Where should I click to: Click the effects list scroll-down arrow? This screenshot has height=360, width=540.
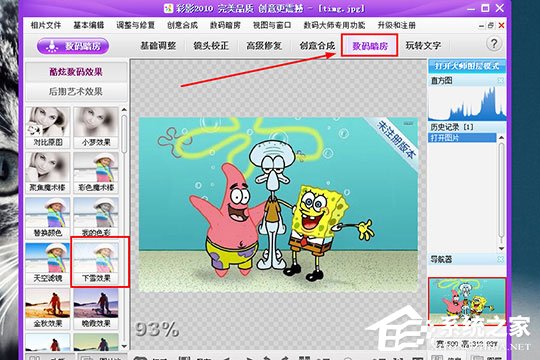tap(124, 346)
